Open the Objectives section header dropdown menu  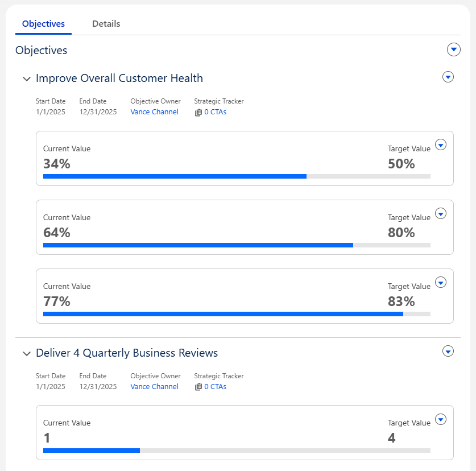pyautogui.click(x=453, y=50)
